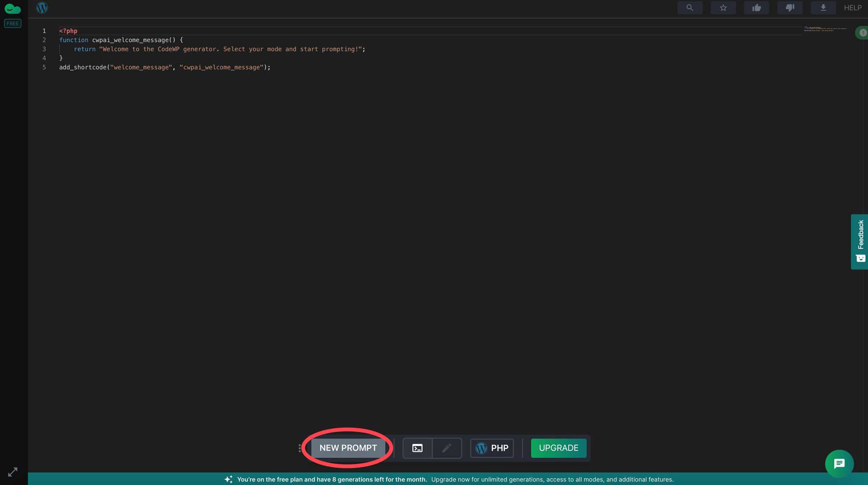
Task: Toggle the FREE plan badge in the sidebar
Action: tap(13, 23)
